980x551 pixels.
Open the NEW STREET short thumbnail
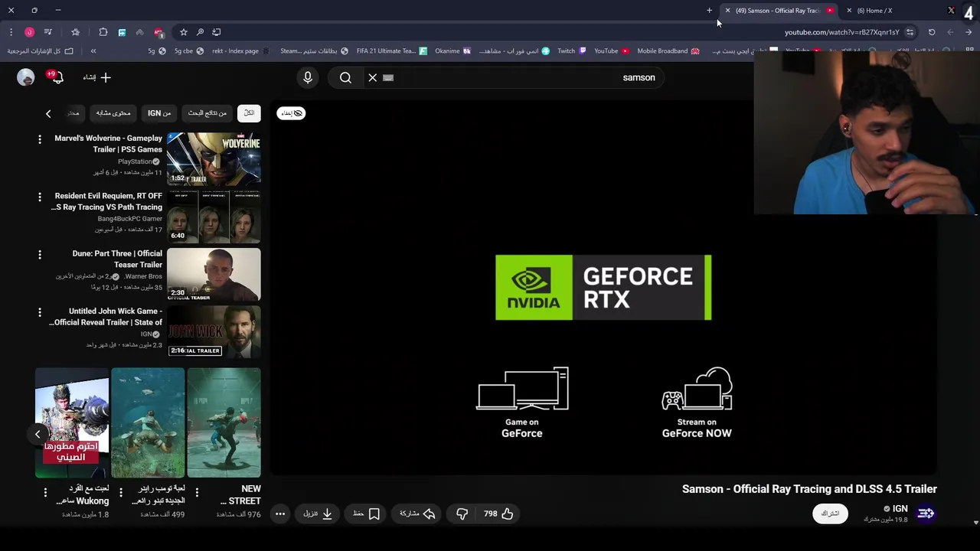pos(224,422)
